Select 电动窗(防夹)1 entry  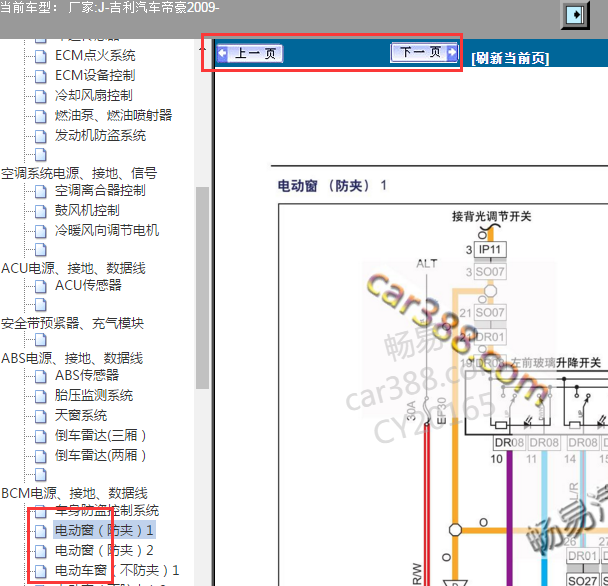click(104, 530)
